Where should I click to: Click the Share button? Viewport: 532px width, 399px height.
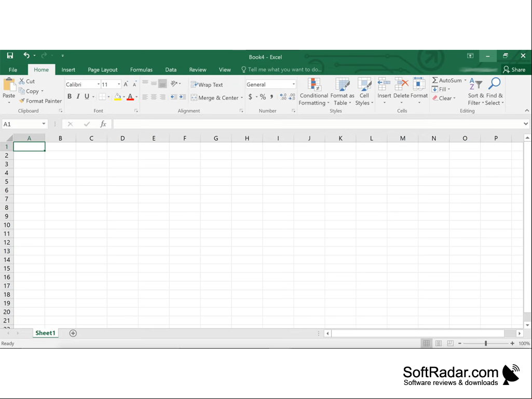coord(514,70)
